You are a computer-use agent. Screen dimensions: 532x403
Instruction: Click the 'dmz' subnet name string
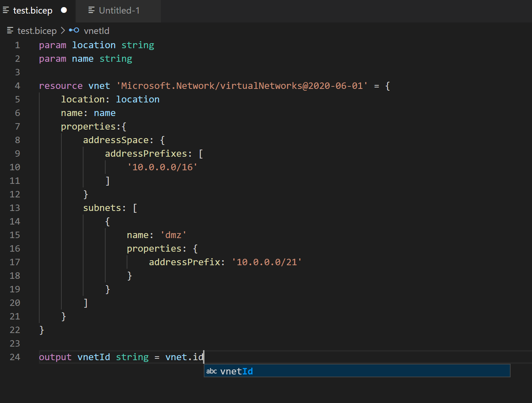(174, 235)
